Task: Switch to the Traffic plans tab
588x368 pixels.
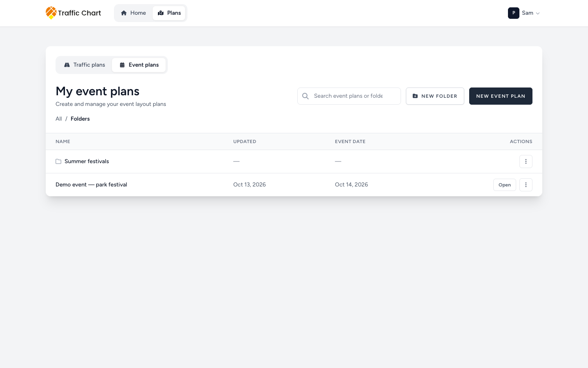Action: [x=85, y=65]
